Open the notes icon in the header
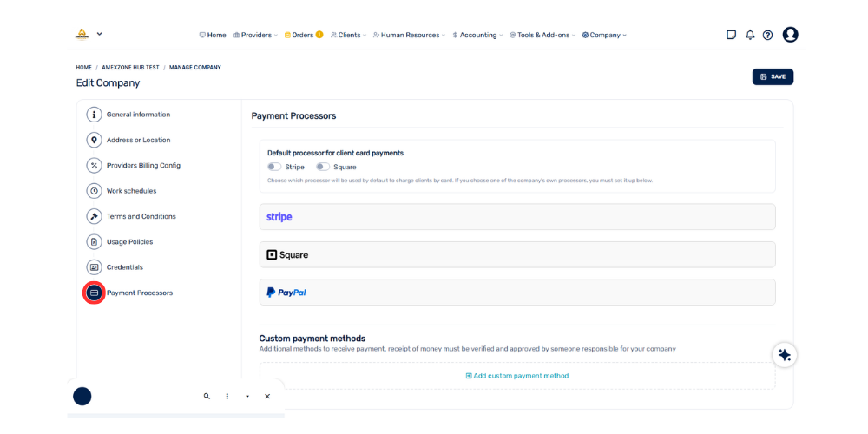868x434 pixels. pyautogui.click(x=731, y=35)
